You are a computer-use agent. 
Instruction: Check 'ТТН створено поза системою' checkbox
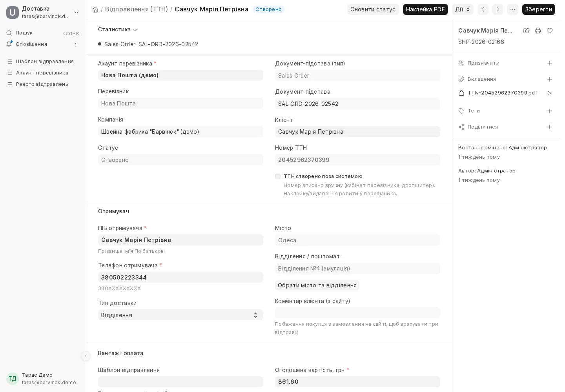(278, 176)
